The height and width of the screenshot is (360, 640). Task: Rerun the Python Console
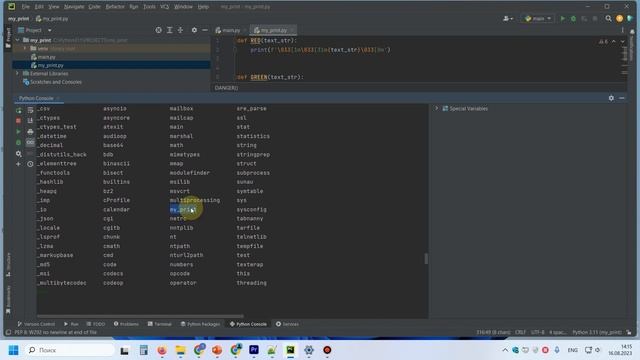point(18,111)
